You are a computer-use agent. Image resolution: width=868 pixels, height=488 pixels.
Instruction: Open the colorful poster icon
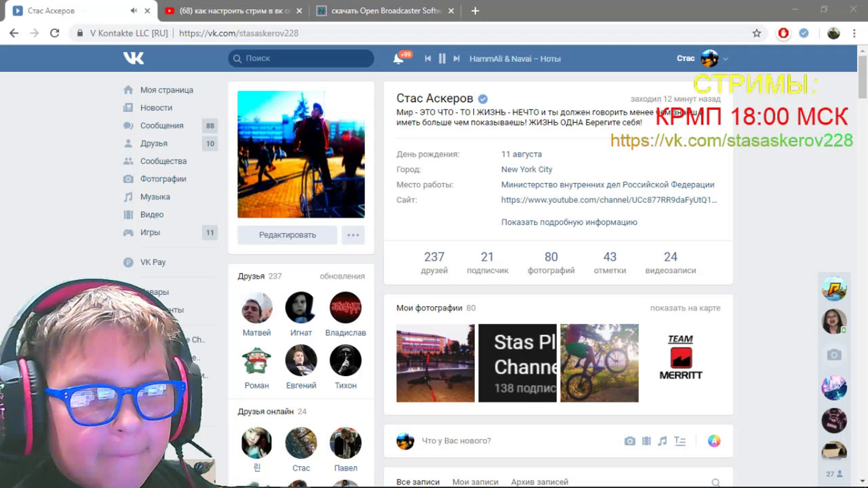coord(714,441)
